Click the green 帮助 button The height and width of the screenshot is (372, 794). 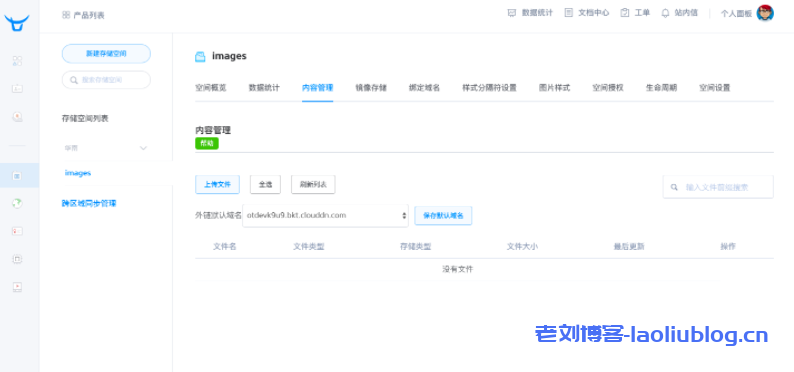[x=207, y=143]
